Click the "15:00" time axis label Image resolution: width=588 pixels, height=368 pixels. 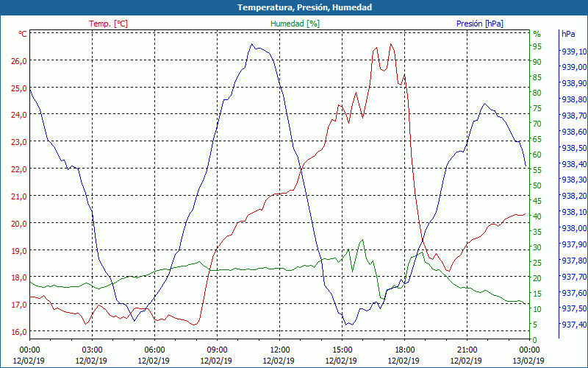click(342, 350)
